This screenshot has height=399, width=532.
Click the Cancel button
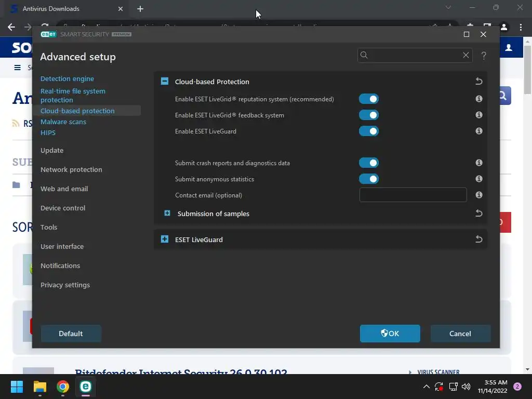click(460, 334)
